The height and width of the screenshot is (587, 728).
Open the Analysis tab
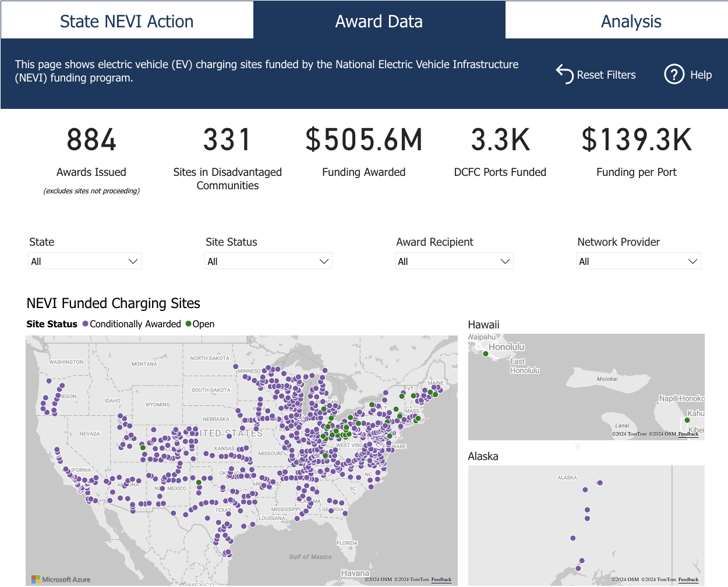click(x=631, y=21)
